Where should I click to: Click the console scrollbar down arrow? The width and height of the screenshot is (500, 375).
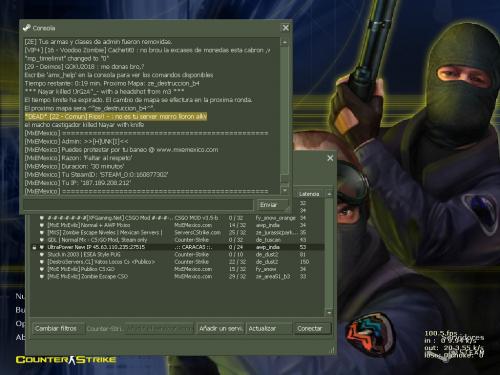point(285,190)
